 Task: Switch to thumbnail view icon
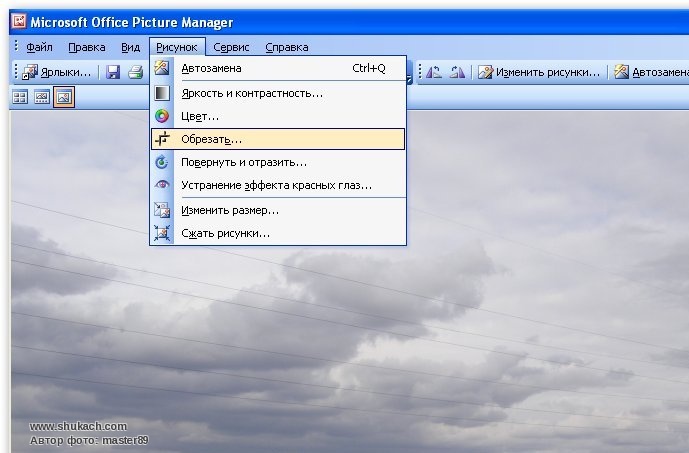[20, 97]
